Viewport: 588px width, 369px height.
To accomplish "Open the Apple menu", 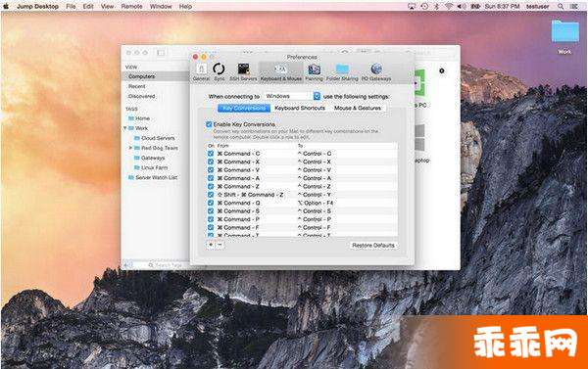I will 6,7.
